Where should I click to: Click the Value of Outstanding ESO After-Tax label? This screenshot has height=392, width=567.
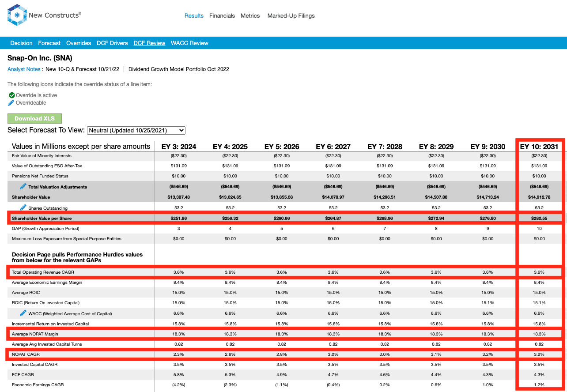(x=47, y=166)
